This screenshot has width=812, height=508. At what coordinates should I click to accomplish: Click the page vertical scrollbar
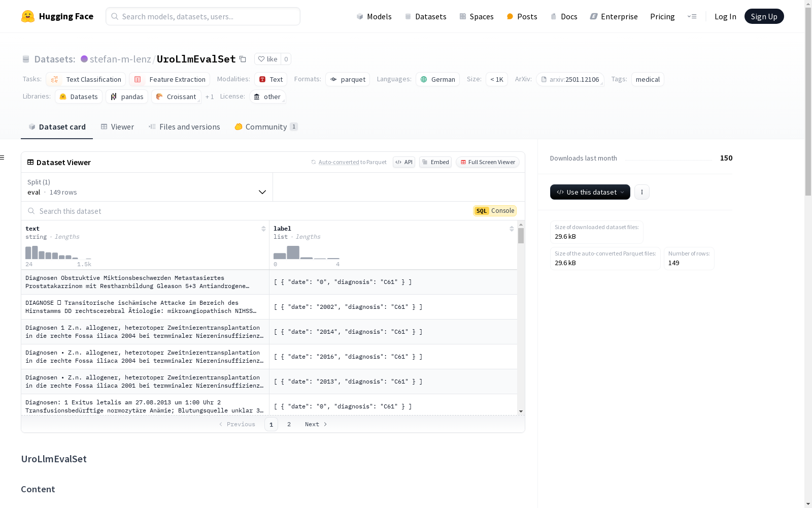coord(808,102)
